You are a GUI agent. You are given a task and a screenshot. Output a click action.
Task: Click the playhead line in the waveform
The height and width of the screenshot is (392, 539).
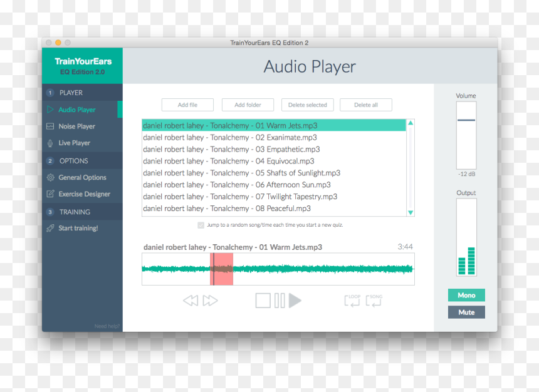click(214, 269)
